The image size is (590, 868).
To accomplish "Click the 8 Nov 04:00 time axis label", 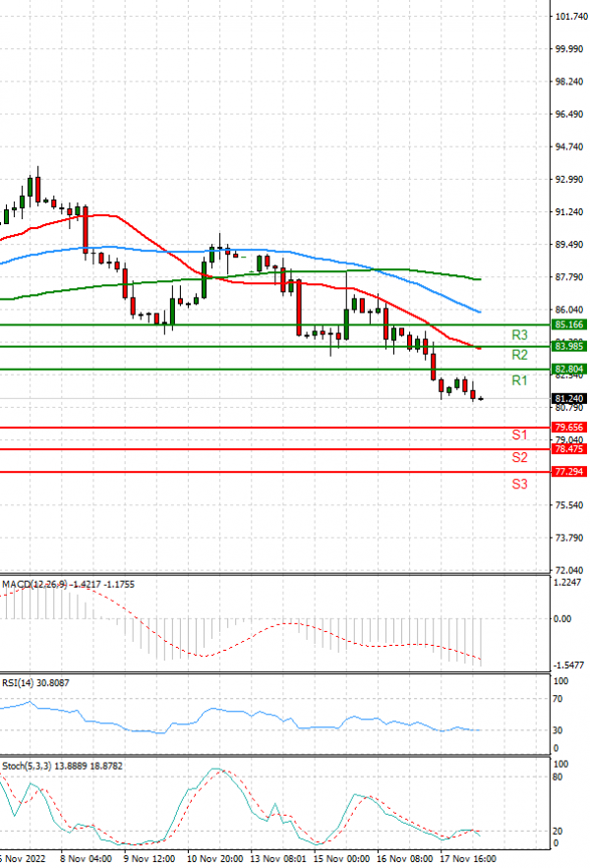I will 86,859.
